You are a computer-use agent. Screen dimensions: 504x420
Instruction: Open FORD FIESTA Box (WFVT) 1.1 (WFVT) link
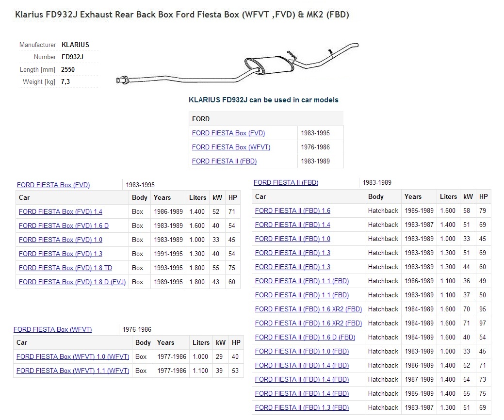click(73, 371)
